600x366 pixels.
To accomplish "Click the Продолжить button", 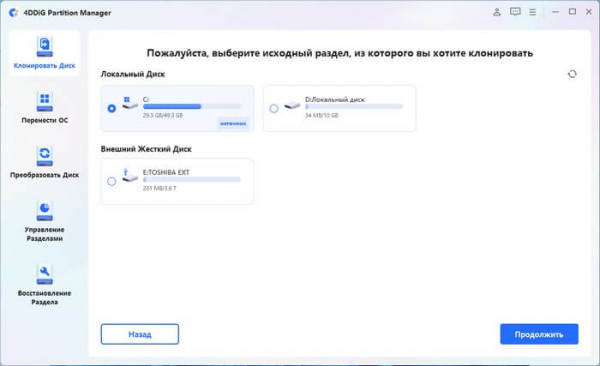I will click(x=539, y=334).
